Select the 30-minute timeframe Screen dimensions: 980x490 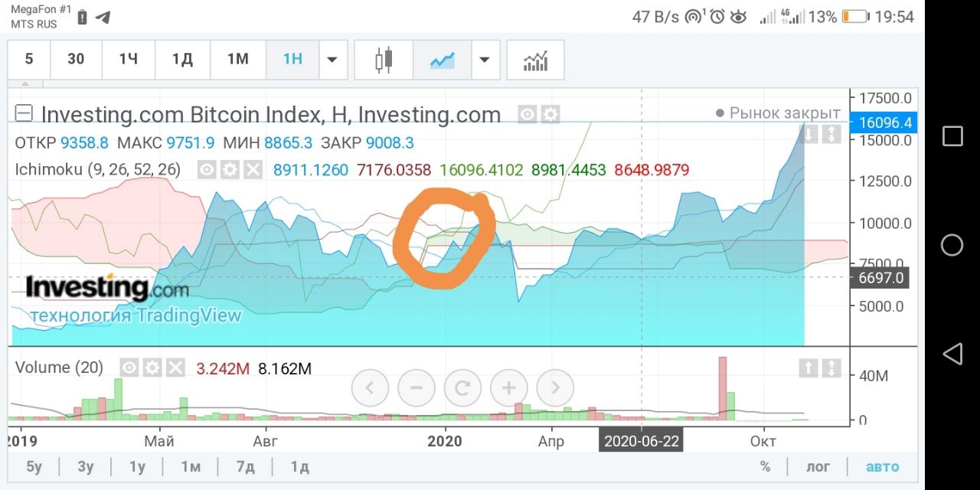coord(76,60)
